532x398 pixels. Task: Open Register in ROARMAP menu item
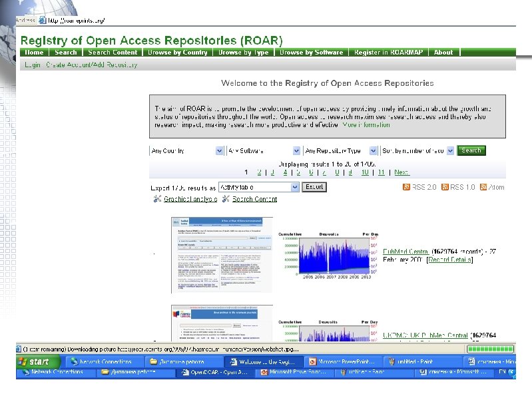click(x=388, y=52)
